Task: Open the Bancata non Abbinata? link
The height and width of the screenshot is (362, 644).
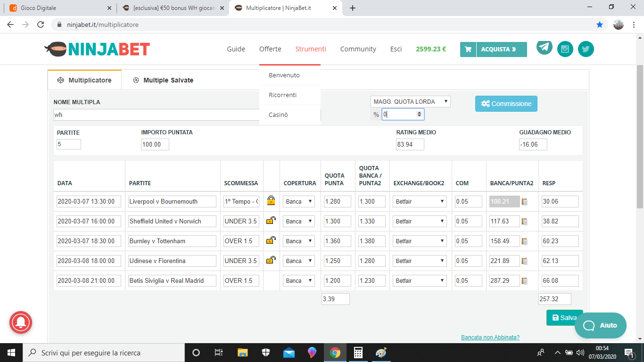Action: (x=490, y=337)
